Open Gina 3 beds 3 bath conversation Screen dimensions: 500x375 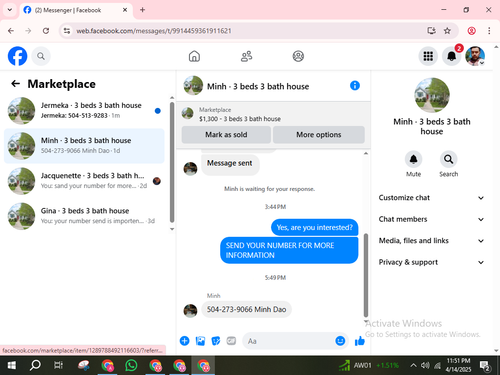84,216
